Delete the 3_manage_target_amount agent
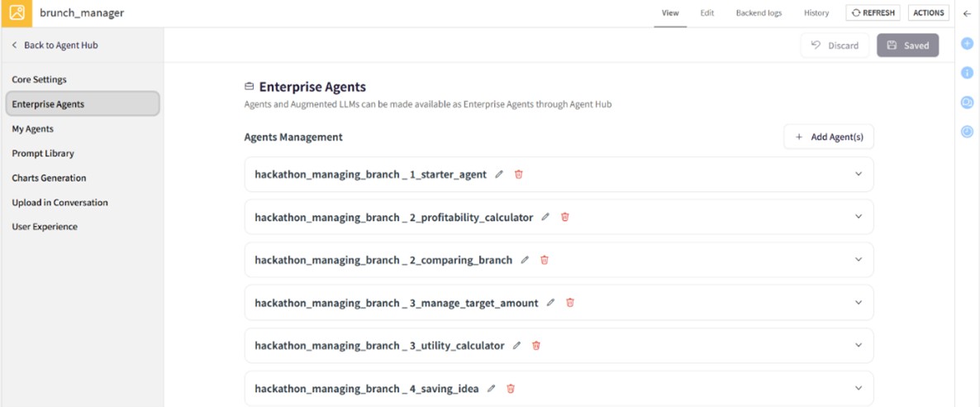 pos(570,303)
